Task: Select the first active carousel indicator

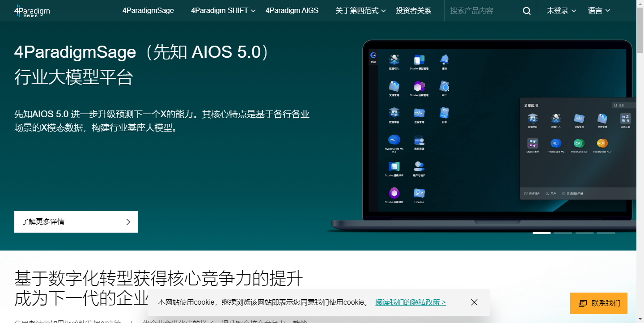Action: pyautogui.click(x=542, y=233)
